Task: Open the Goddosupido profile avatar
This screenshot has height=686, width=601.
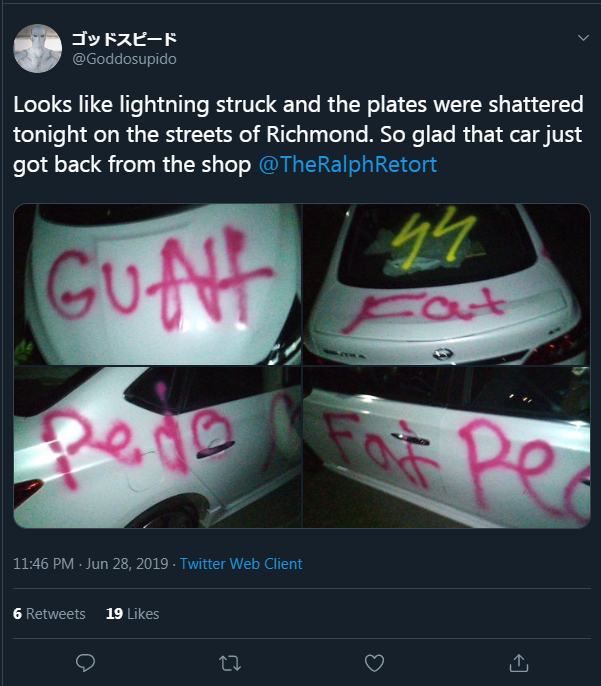Action: click(x=38, y=48)
